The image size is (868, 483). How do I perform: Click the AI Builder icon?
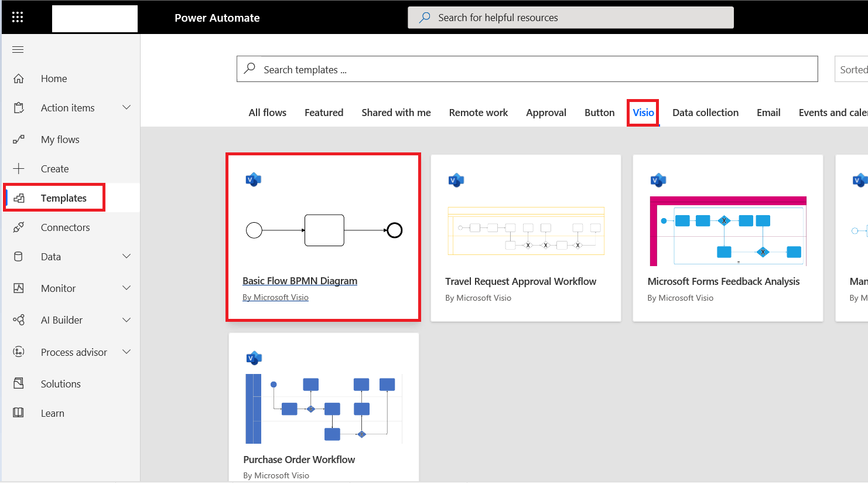19,320
